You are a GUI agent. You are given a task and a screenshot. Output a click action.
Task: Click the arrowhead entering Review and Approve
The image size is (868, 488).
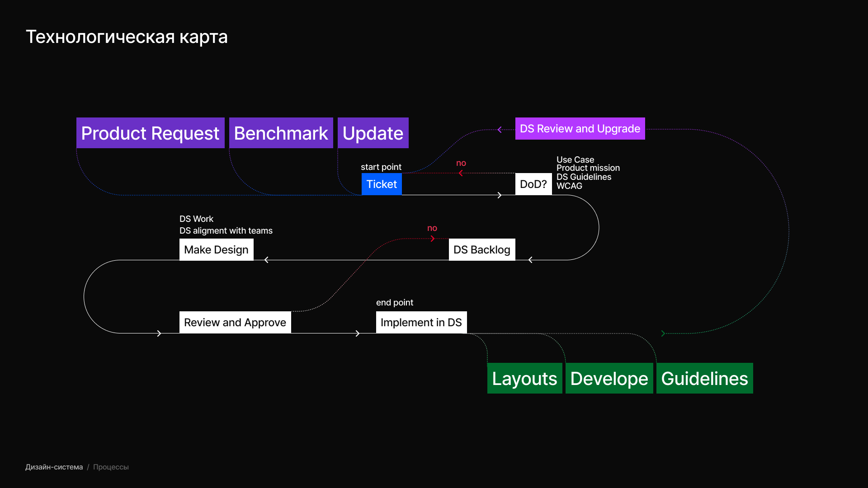[159, 333]
